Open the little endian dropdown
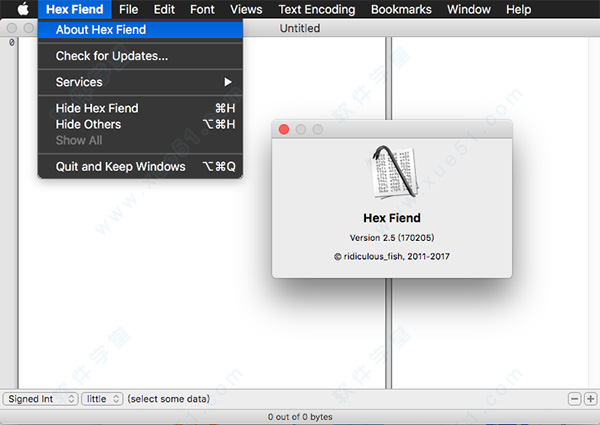Viewport: 600px width, 425px height. 102,399
